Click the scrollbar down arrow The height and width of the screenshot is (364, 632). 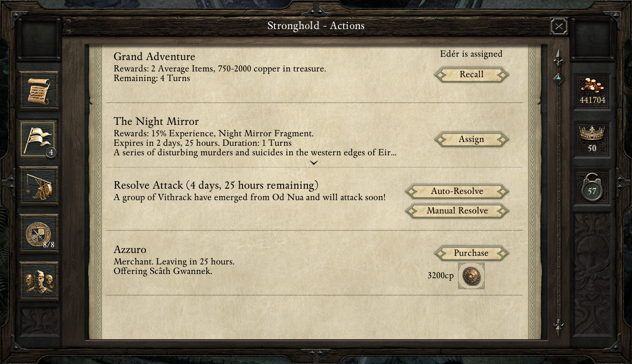click(x=559, y=326)
